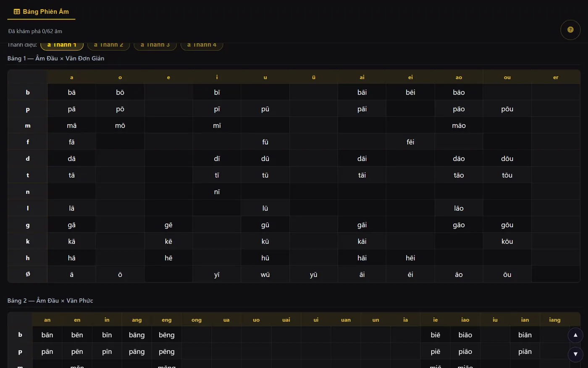Select the syllable lāo
The height and width of the screenshot is (368, 588).
pos(459,208)
